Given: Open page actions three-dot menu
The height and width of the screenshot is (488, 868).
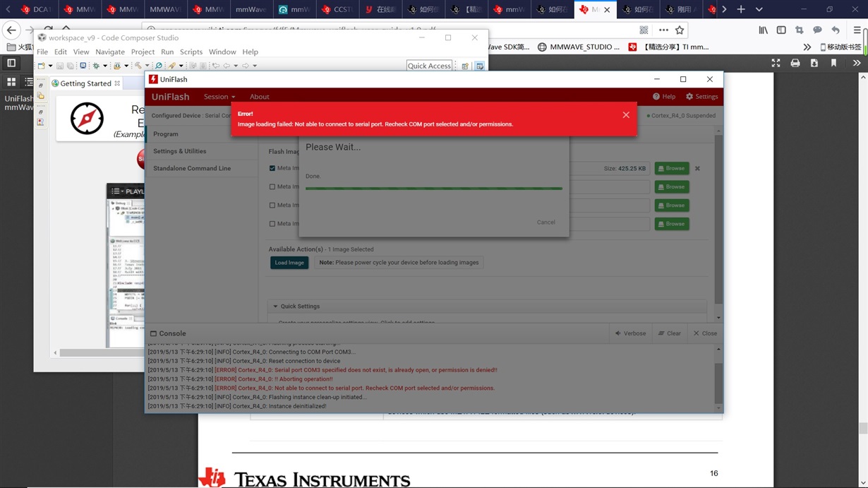Looking at the screenshot, I should click(663, 30).
